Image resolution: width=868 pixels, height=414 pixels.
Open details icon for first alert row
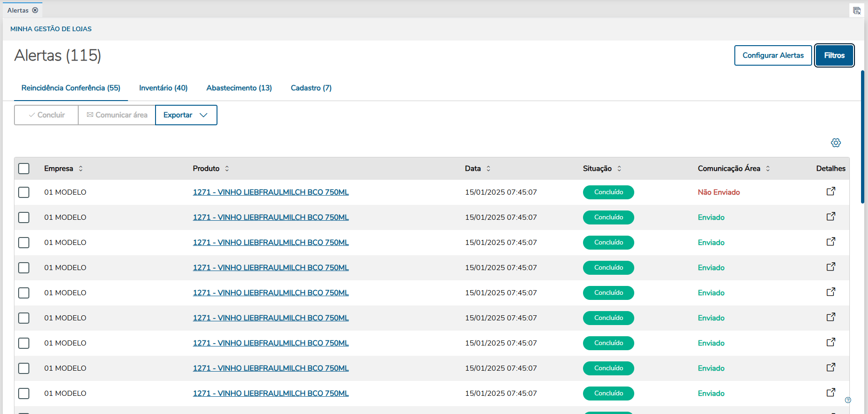coord(831,191)
